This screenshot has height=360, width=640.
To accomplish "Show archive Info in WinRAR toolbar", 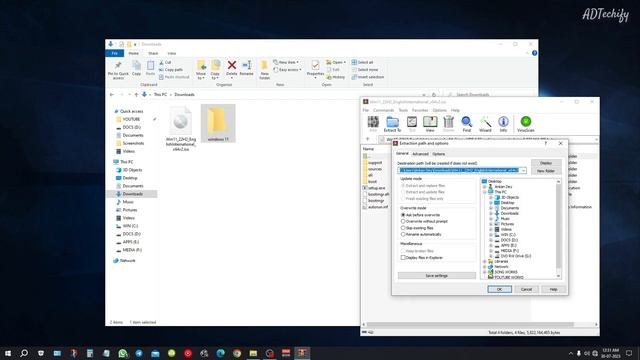I will click(503, 124).
